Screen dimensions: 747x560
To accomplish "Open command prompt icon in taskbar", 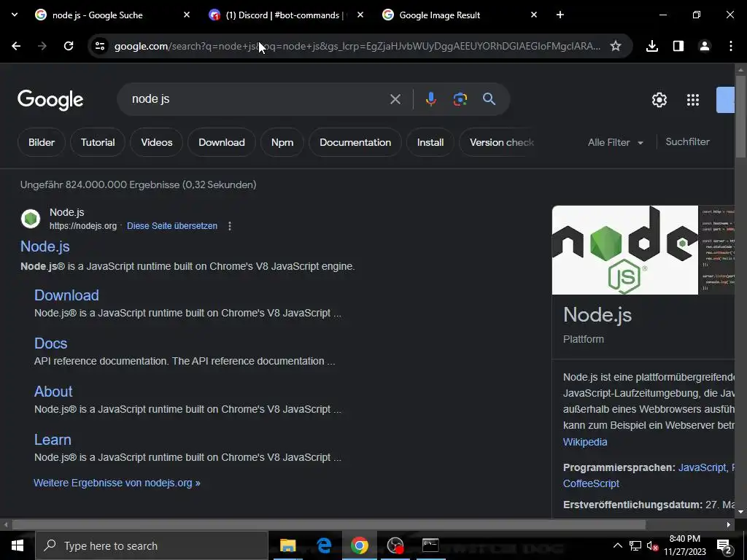I will coord(430,545).
